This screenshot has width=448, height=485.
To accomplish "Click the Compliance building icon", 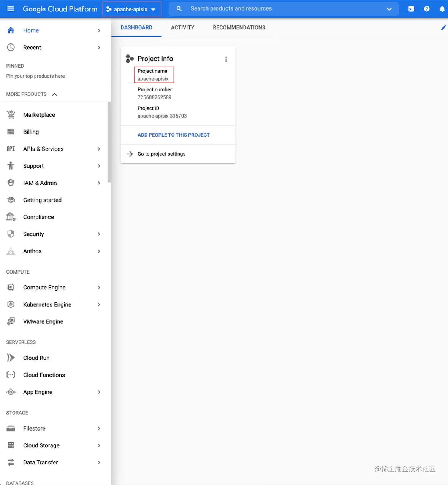I will point(11,217).
